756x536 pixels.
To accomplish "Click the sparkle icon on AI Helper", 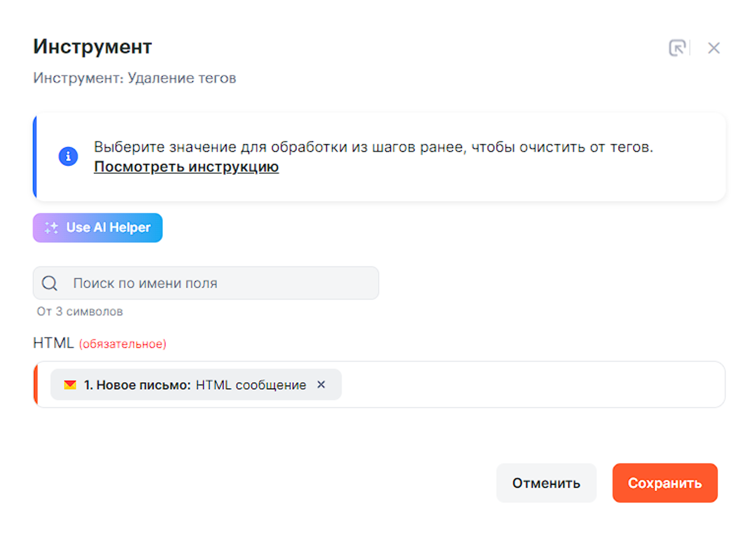I will [52, 227].
